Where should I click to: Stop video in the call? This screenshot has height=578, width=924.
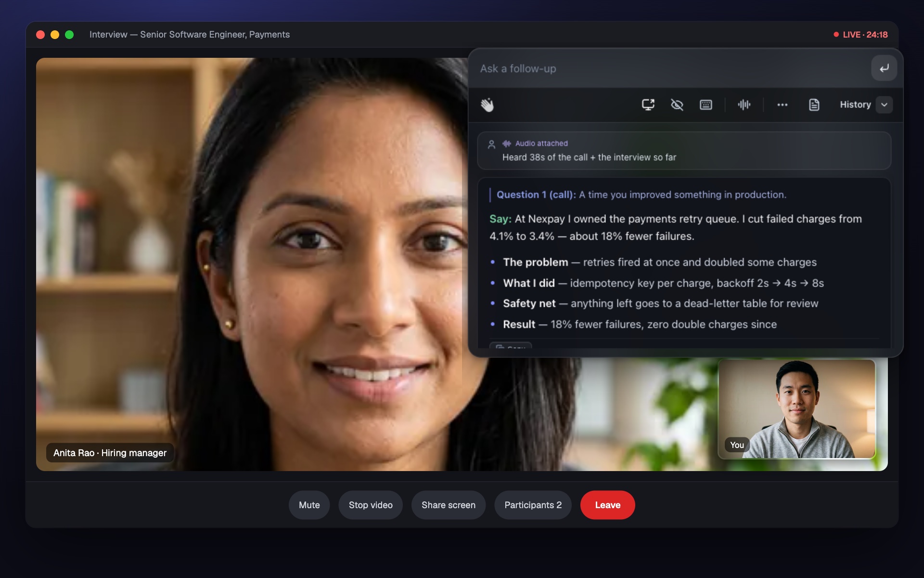(x=371, y=505)
